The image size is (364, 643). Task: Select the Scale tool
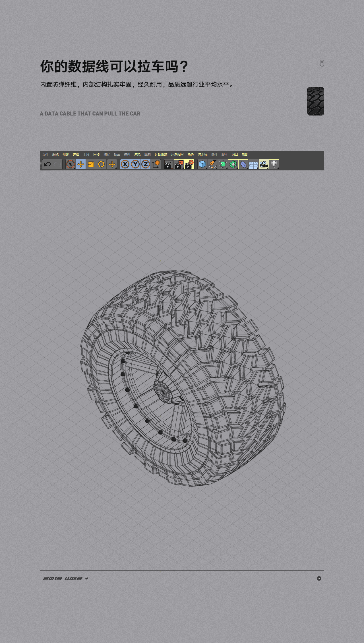(x=91, y=164)
